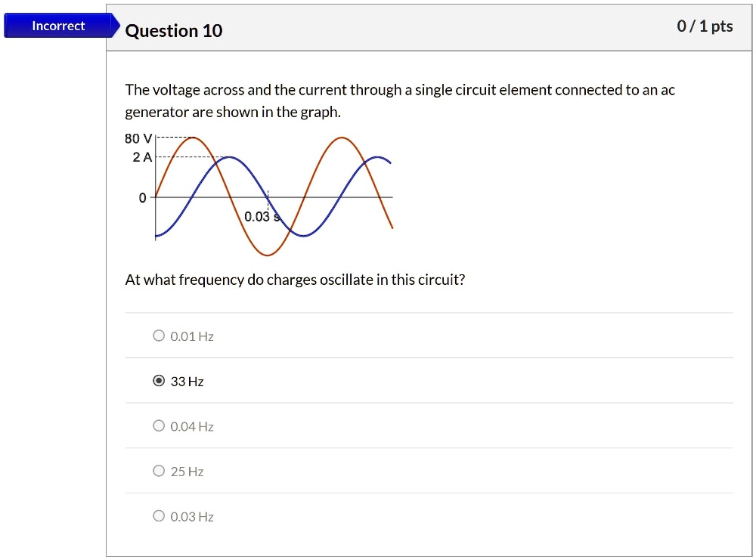756x560 pixels.
Task: Click the Incorrect status banner
Action: pyautogui.click(x=57, y=25)
